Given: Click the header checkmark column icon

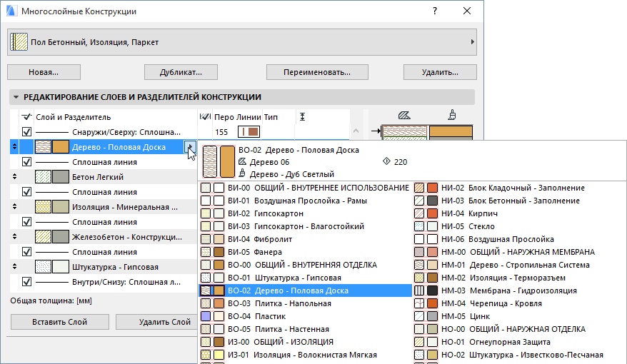Looking at the screenshot, I should point(26,116).
